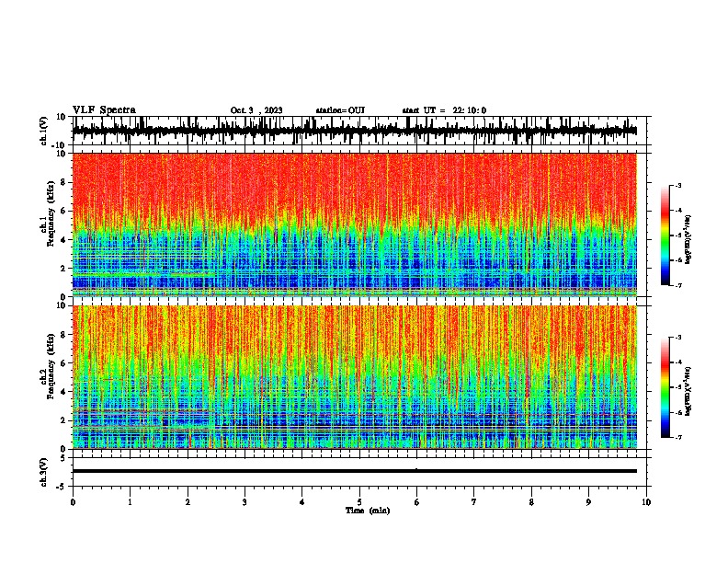Click inside the ch.1 spectrogram panel

tap(355, 224)
